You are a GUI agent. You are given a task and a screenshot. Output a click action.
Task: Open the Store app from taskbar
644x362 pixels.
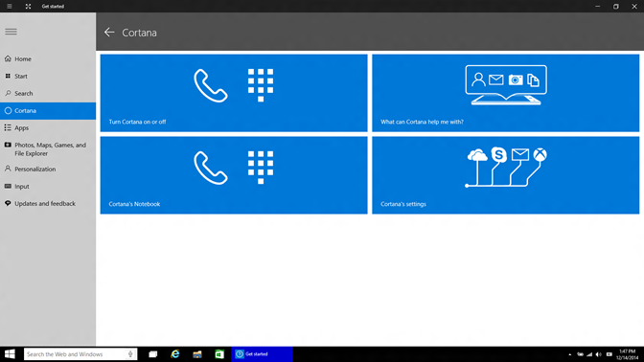click(x=219, y=354)
